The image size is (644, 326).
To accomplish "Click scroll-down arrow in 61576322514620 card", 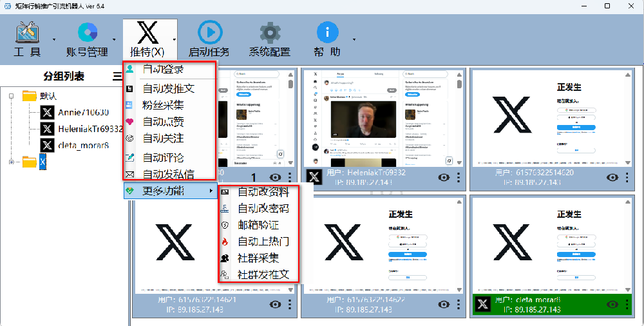I will click(x=627, y=163).
